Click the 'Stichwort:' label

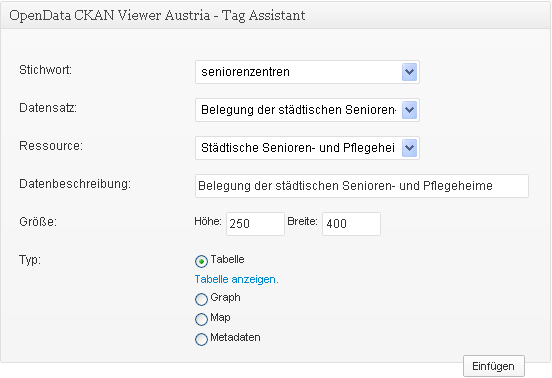click(45, 70)
